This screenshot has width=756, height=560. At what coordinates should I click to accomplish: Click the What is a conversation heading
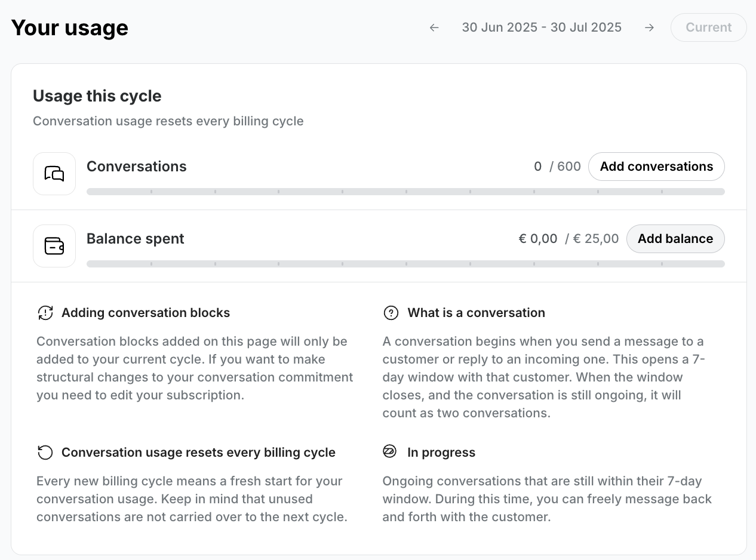tap(476, 313)
